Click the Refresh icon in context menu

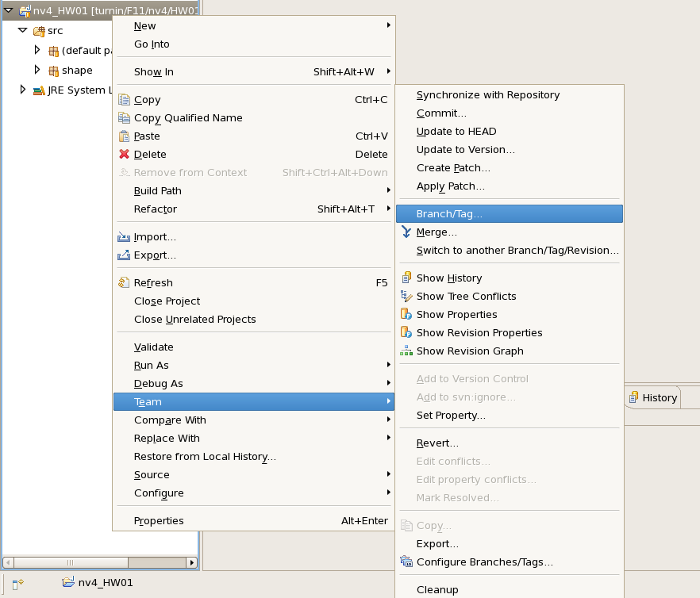[124, 282]
